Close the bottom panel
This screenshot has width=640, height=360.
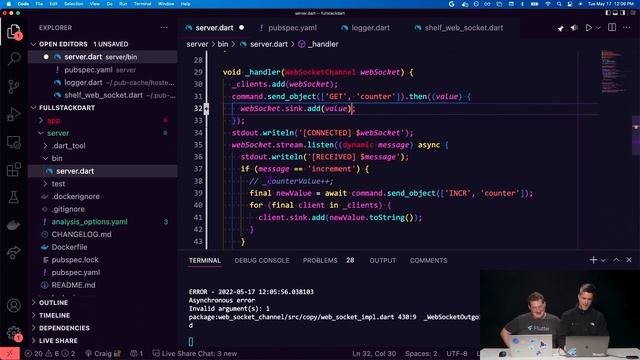click(629, 260)
